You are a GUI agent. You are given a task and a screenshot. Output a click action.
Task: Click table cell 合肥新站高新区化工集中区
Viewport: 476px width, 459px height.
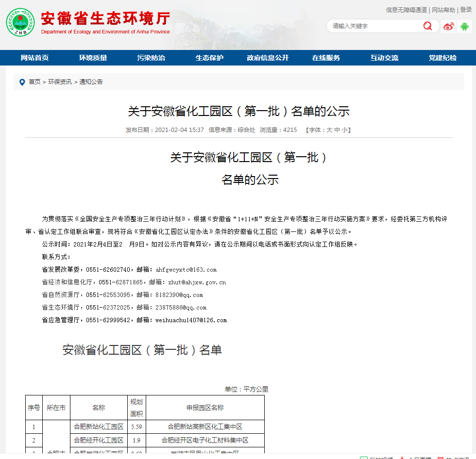(205, 427)
